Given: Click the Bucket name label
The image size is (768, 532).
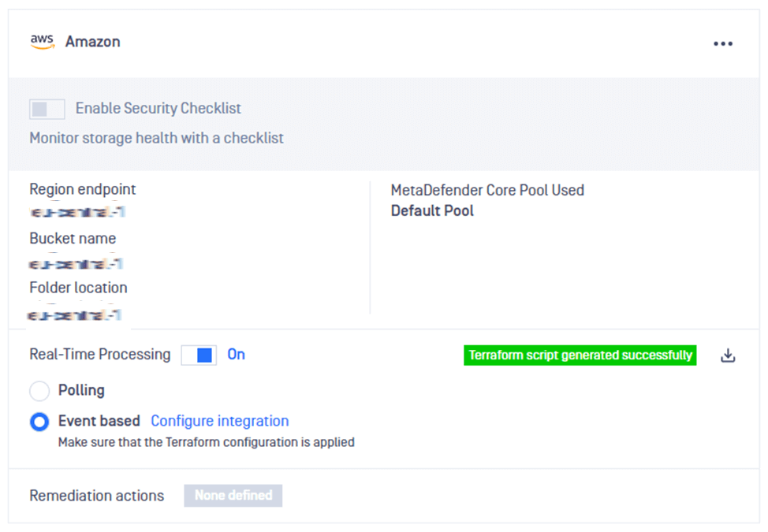Looking at the screenshot, I should 73,238.
